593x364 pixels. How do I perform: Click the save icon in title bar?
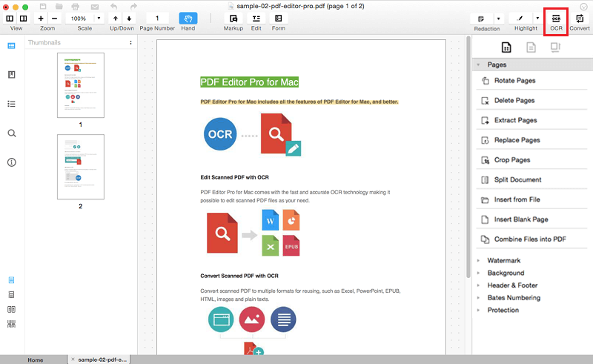(43, 6)
